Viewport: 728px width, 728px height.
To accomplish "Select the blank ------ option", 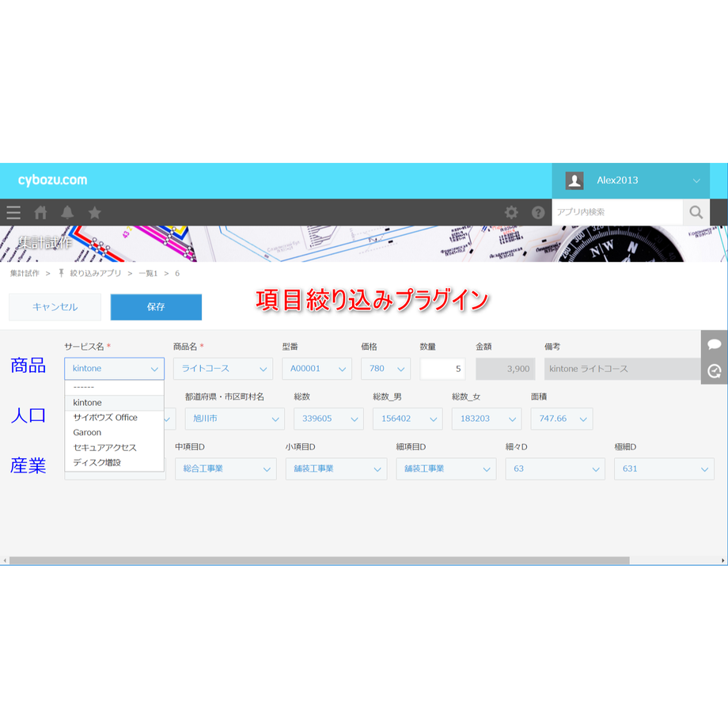I will coord(114,387).
